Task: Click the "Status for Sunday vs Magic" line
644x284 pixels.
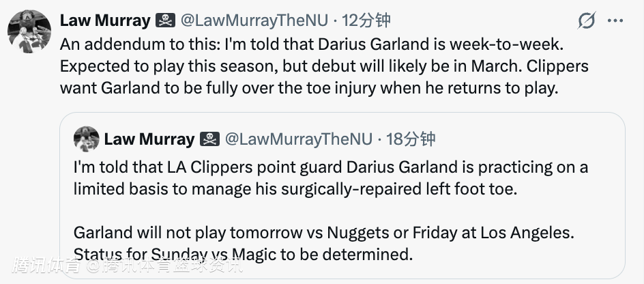Action: pos(244,255)
